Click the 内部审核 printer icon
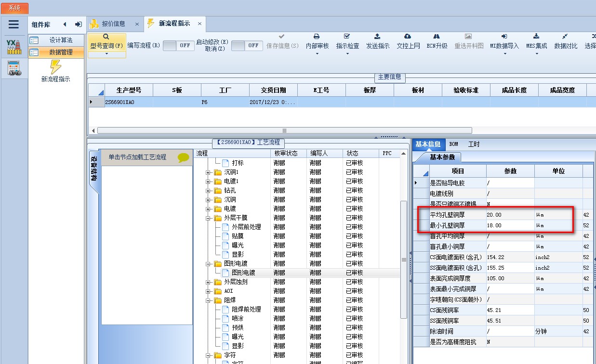Viewport: 596px width, 364px height. pos(317,37)
